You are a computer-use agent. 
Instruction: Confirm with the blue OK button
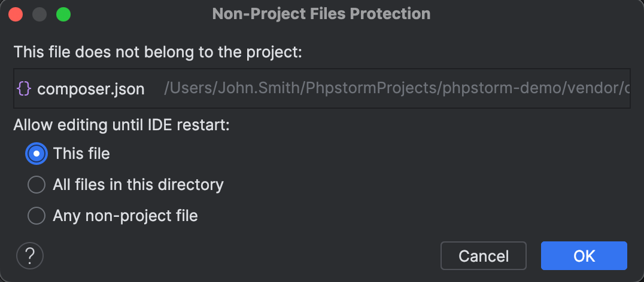click(x=584, y=256)
